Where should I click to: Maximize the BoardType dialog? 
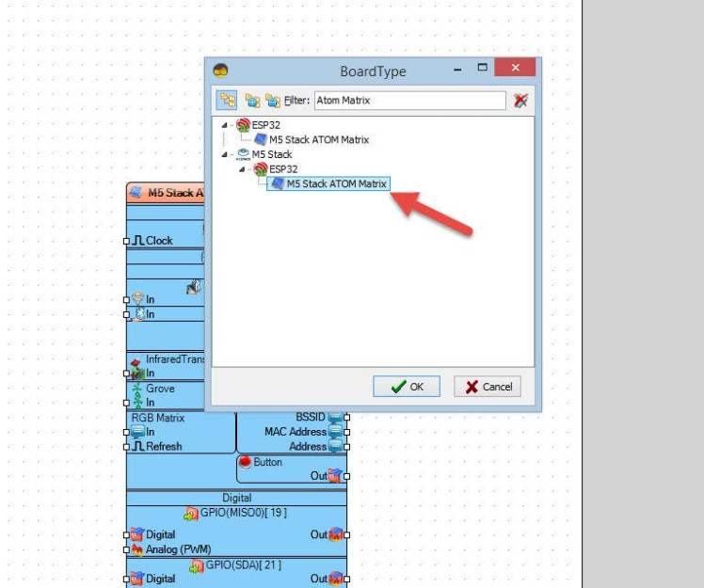point(482,68)
